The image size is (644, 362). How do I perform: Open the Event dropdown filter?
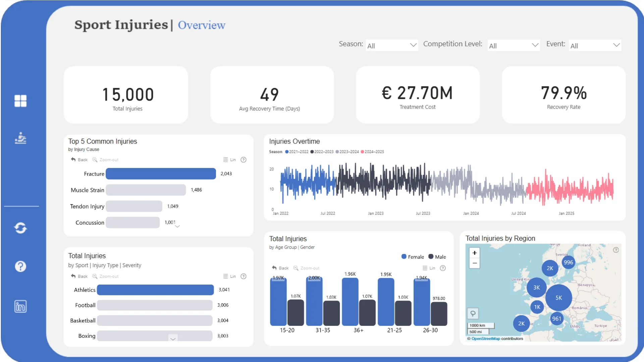coord(595,45)
